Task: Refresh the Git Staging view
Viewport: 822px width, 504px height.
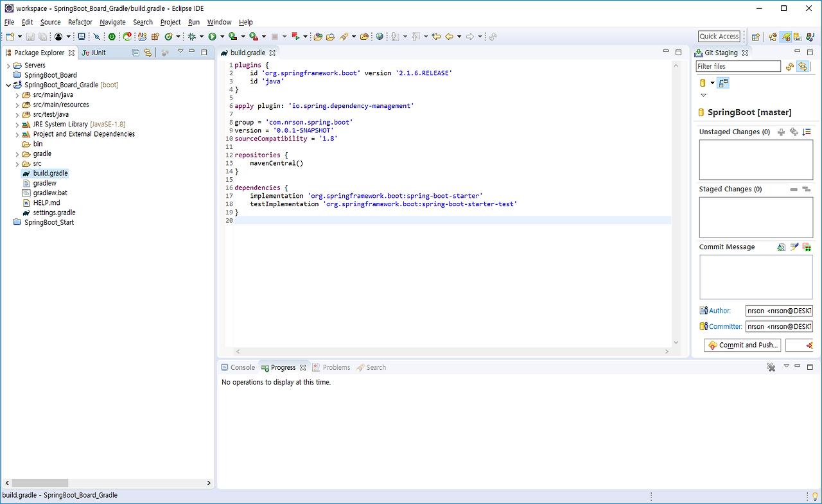Action: [790, 66]
